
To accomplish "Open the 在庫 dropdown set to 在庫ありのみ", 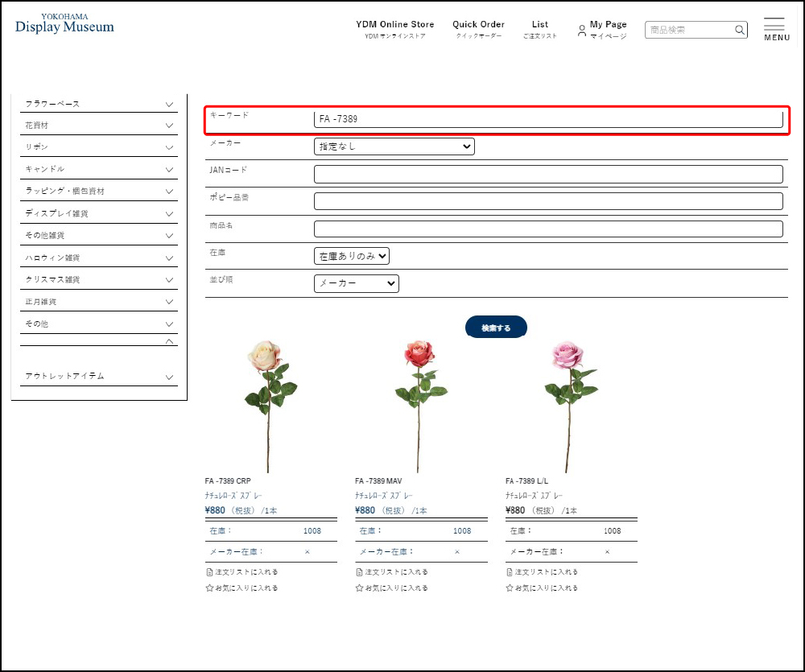I will [x=351, y=256].
